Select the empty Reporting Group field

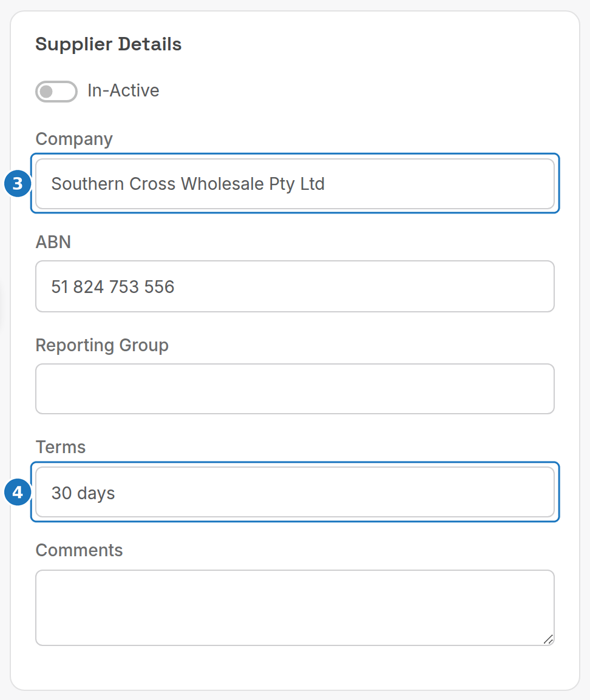pyautogui.click(x=295, y=389)
